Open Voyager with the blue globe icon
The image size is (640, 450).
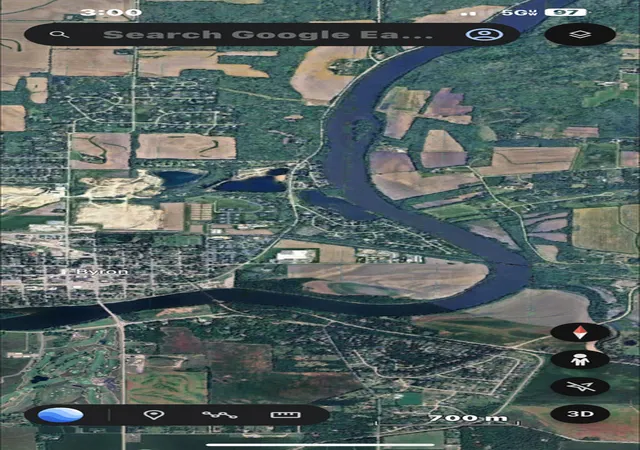click(60, 415)
